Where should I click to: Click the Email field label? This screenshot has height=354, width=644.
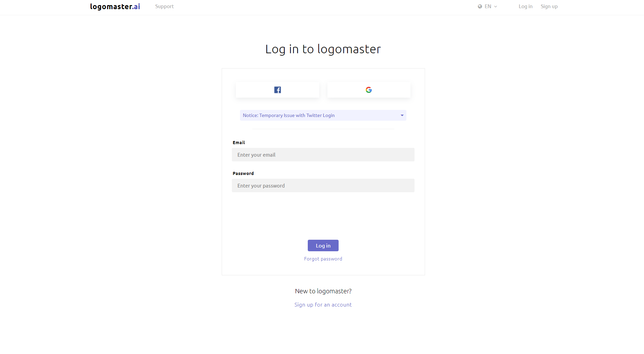coord(239,142)
